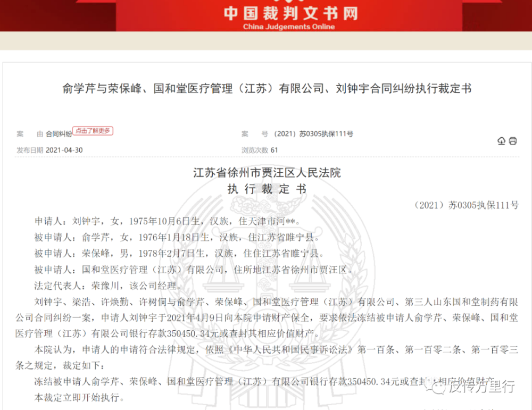This screenshot has width=532, height=410.
Task: Click applicant line 申请人：刘钟宇
Action: tap(168, 221)
